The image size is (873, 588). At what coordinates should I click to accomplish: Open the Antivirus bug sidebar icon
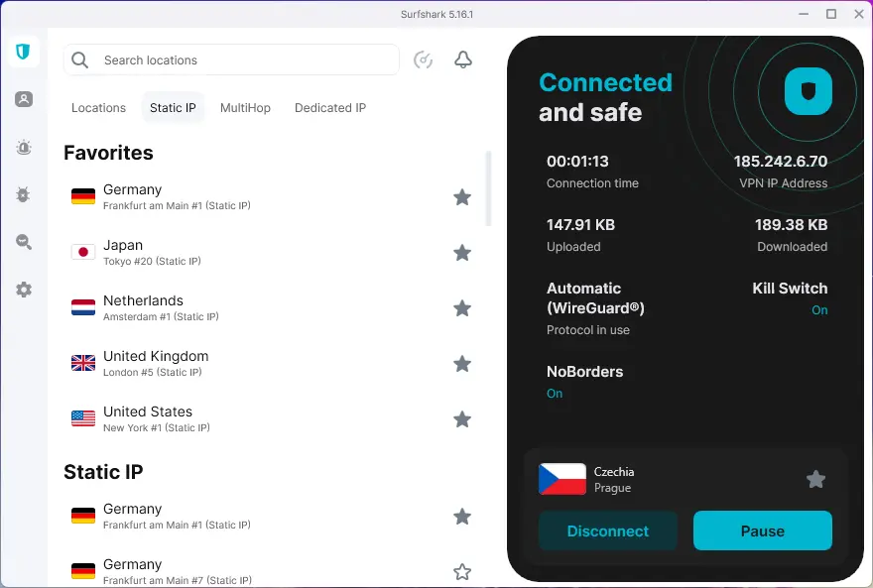(24, 194)
